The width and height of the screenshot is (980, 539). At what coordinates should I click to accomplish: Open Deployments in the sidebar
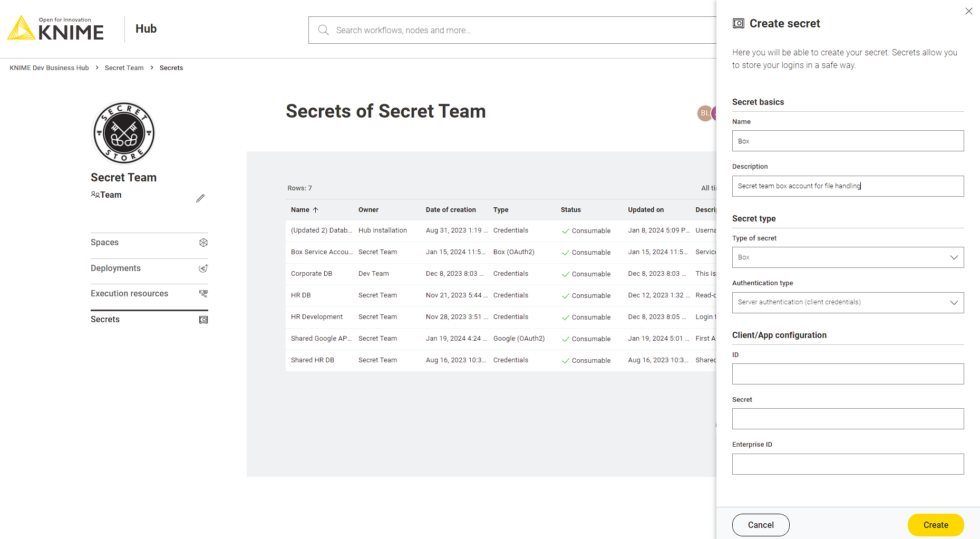click(149, 268)
